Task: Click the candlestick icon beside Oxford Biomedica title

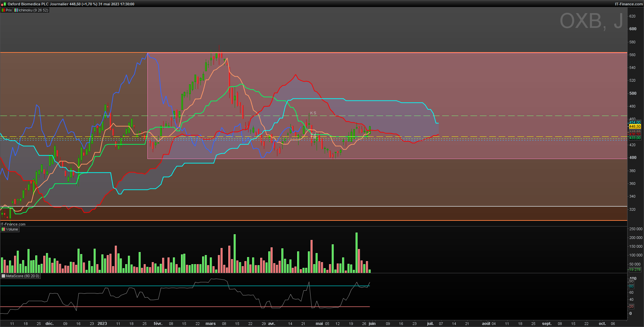Action: pos(4,4)
